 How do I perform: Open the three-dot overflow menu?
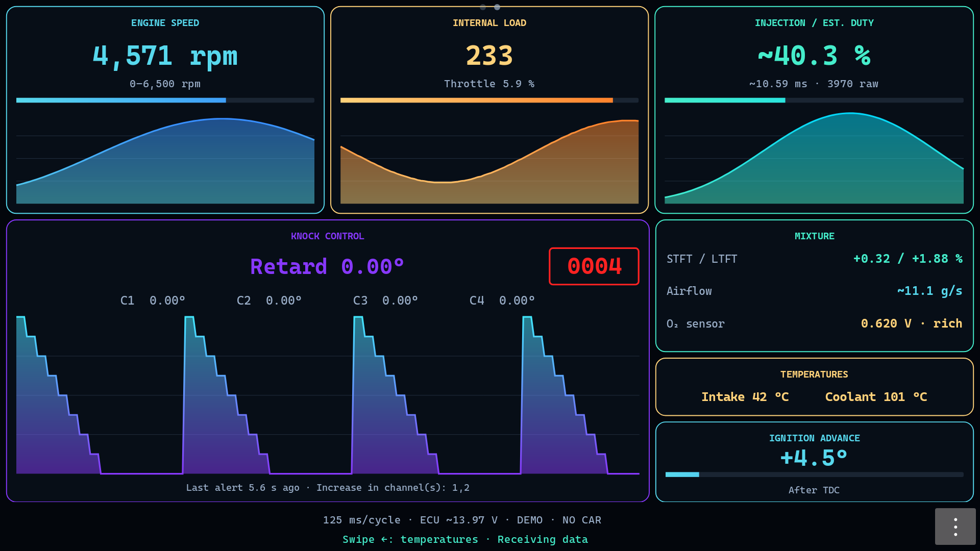(955, 526)
